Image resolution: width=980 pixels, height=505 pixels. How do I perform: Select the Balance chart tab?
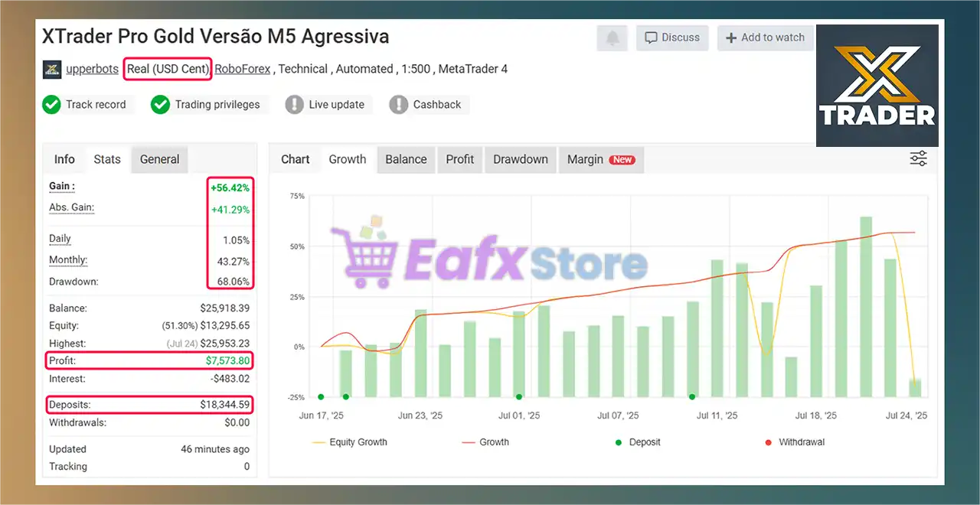point(406,159)
